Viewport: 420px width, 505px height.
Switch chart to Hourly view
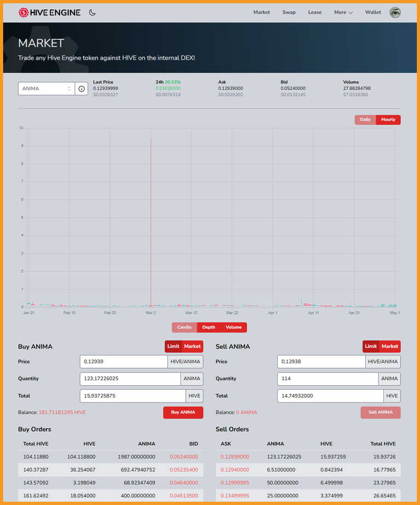pyautogui.click(x=388, y=119)
